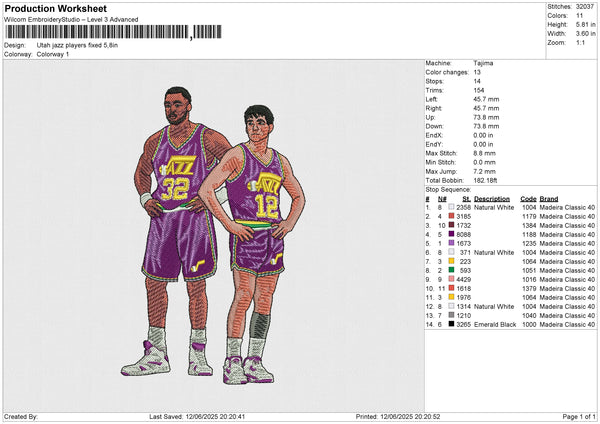
Task: Click the green swatch beside 593 stitches
Action: click(452, 270)
